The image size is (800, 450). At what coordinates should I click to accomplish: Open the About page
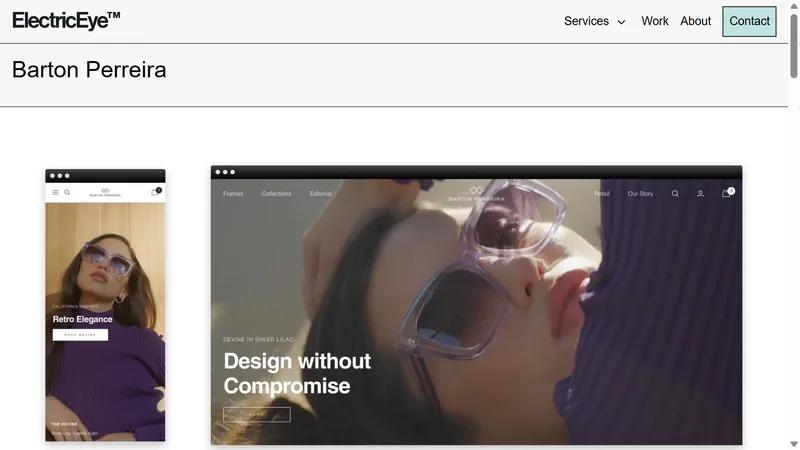[695, 21]
